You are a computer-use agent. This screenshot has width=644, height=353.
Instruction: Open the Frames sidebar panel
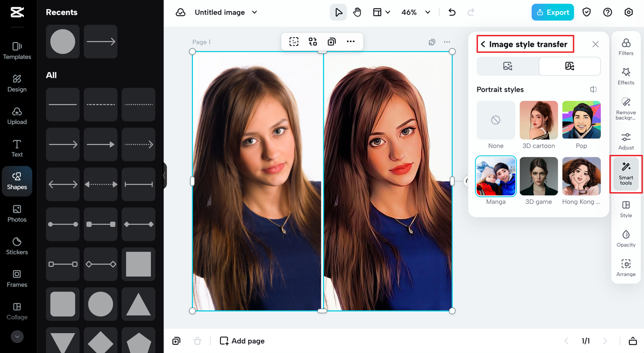pyautogui.click(x=17, y=278)
